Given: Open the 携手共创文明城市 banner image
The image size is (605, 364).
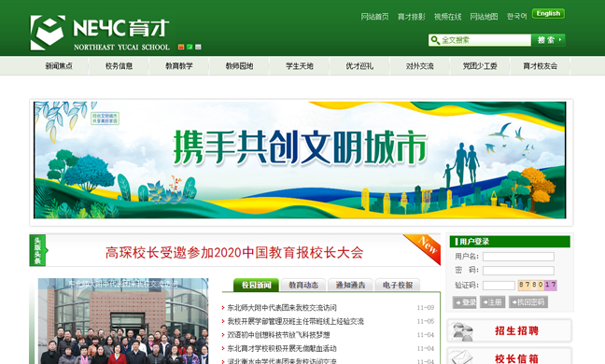Looking at the screenshot, I should click(300, 160).
